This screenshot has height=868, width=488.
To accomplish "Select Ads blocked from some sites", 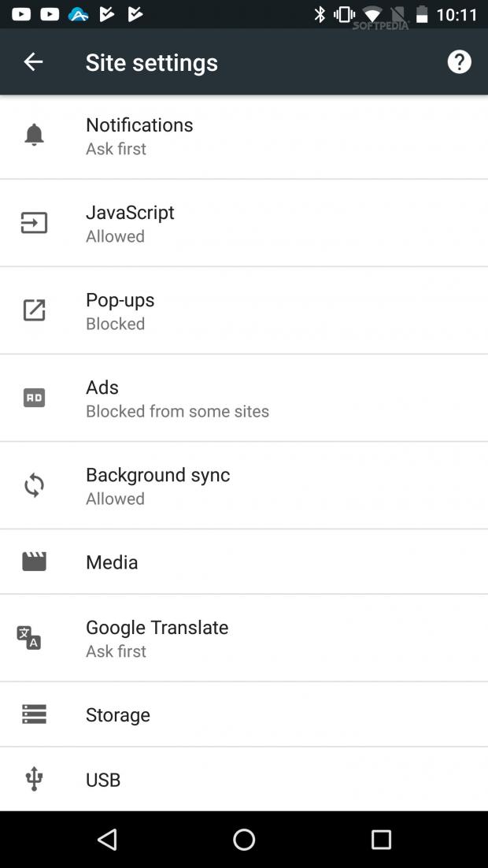I will click(x=244, y=398).
